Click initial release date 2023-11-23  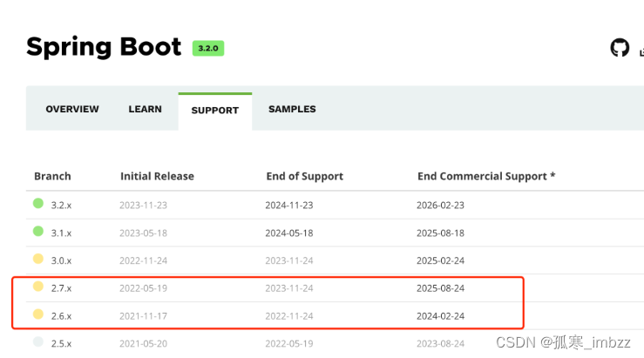click(x=143, y=206)
